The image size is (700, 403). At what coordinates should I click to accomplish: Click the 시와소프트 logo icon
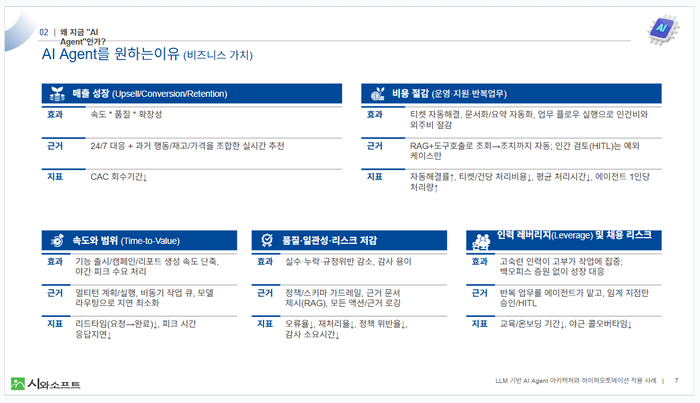[x=18, y=383]
